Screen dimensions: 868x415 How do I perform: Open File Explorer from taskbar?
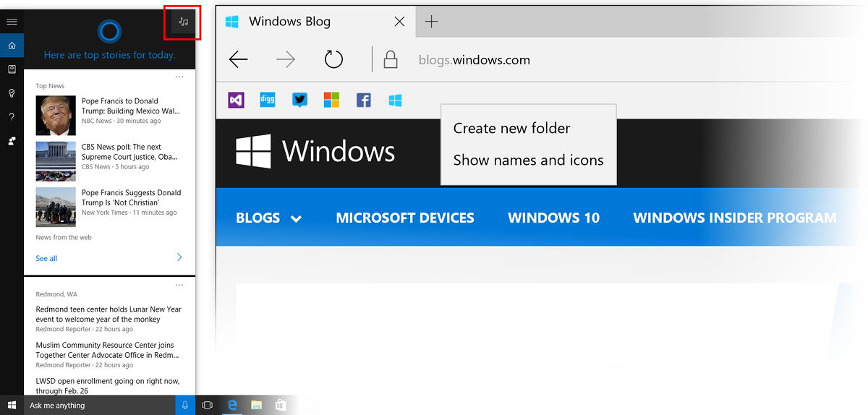(256, 405)
